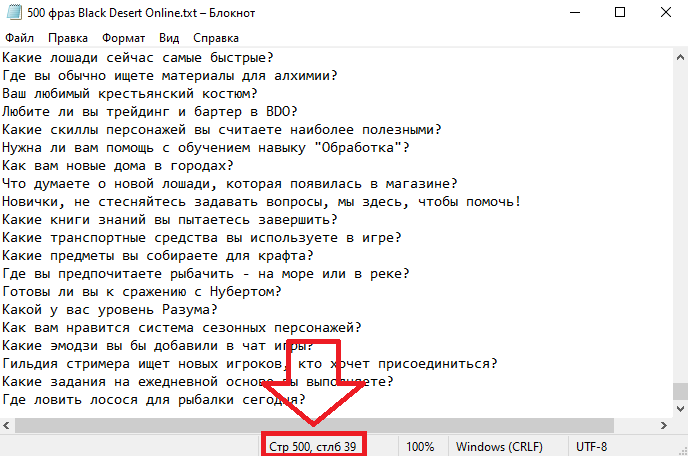Place cursor in line "Какой у вас уровень Разума?"
The width and height of the screenshot is (688, 456).
[x=110, y=310]
